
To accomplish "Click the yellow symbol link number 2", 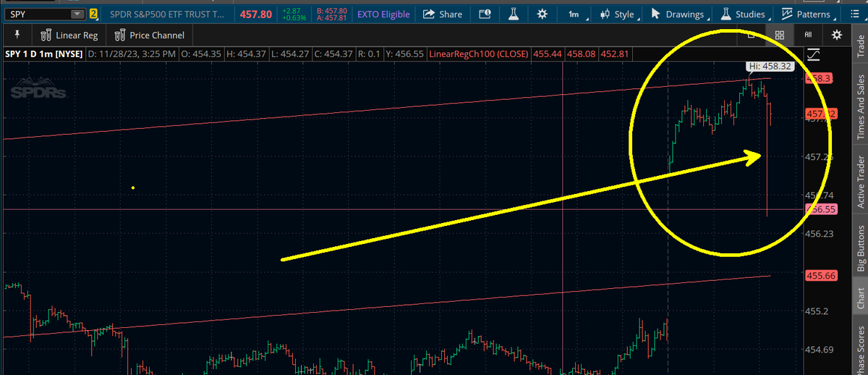I will pyautogui.click(x=93, y=14).
